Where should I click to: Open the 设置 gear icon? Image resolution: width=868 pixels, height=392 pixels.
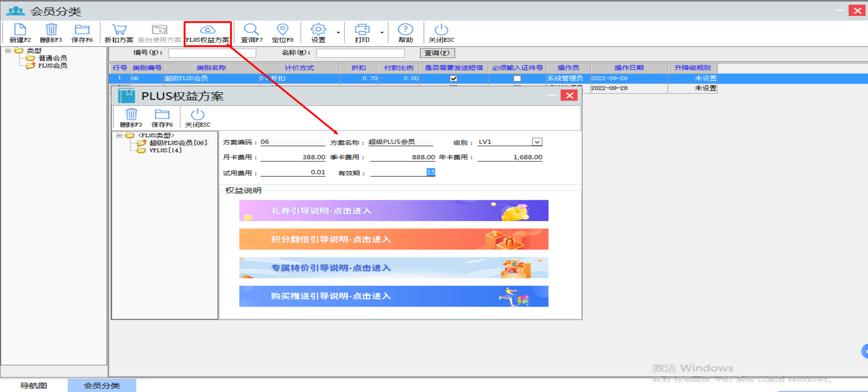tap(318, 30)
